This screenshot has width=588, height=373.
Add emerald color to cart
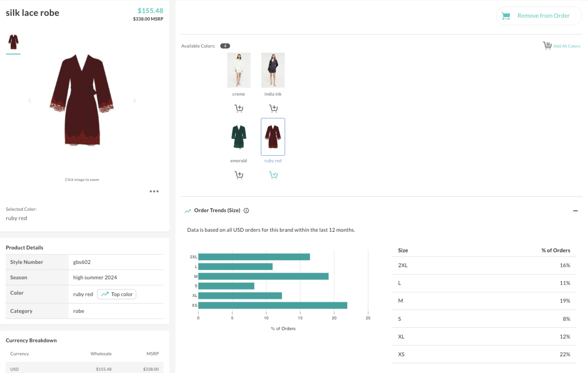(239, 175)
